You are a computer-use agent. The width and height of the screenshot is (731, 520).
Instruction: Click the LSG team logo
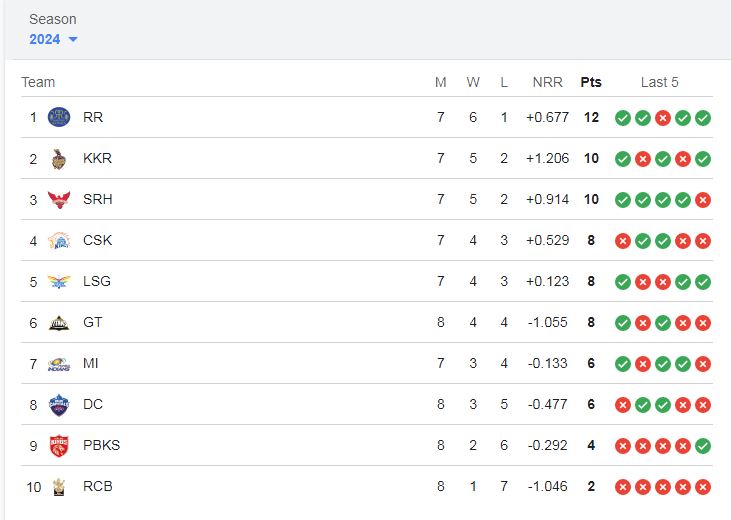pyautogui.click(x=59, y=282)
